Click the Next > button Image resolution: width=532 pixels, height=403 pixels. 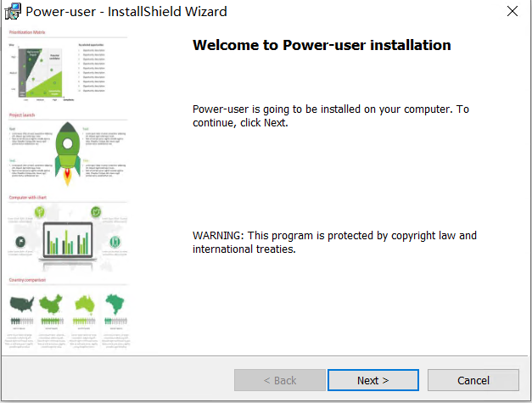(372, 380)
